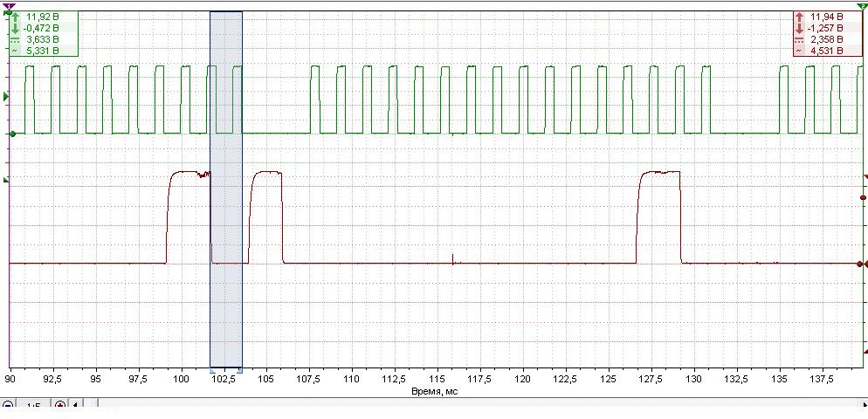Select upper red triangle marker on right axis

tap(865, 178)
